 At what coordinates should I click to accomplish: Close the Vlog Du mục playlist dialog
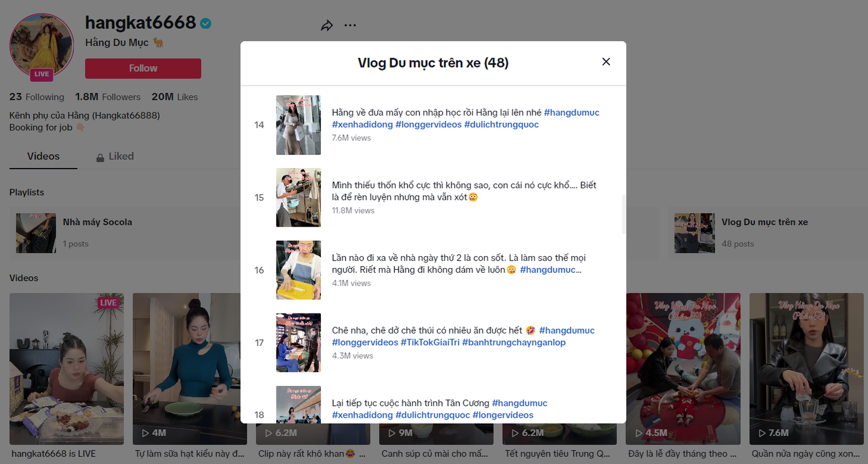(x=606, y=62)
